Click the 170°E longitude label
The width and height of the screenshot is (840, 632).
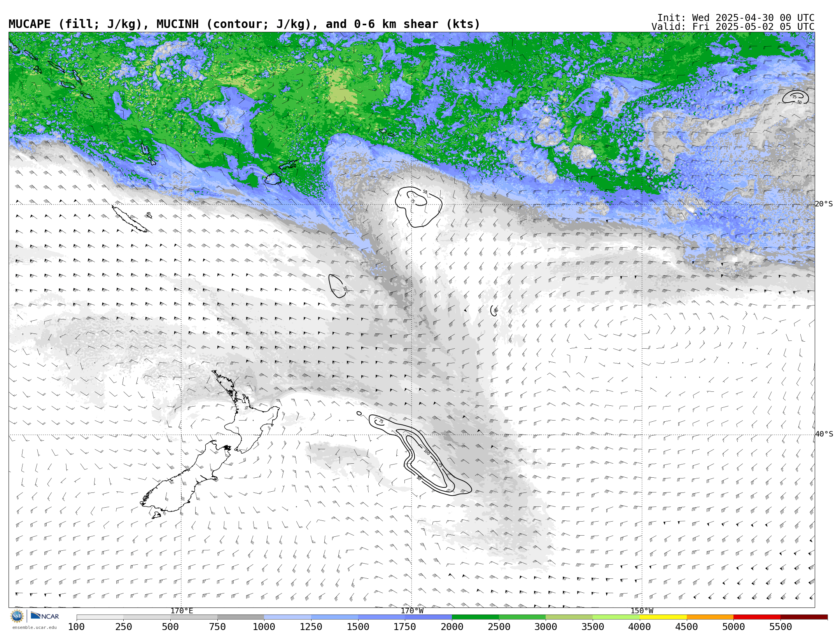pos(182,611)
